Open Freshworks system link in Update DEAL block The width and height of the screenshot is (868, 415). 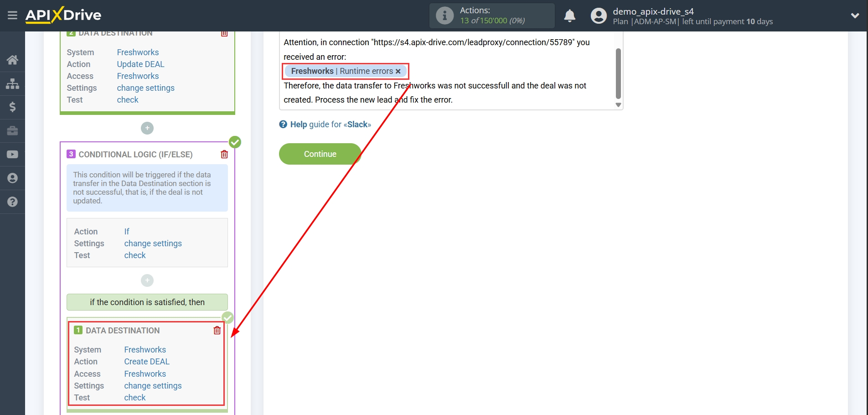point(138,52)
